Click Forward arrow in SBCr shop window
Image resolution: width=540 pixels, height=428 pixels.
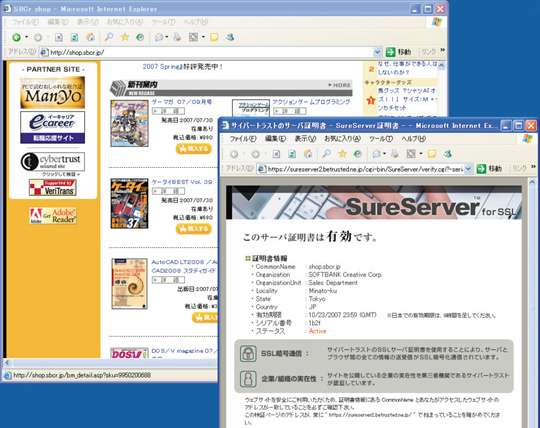(x=38, y=37)
